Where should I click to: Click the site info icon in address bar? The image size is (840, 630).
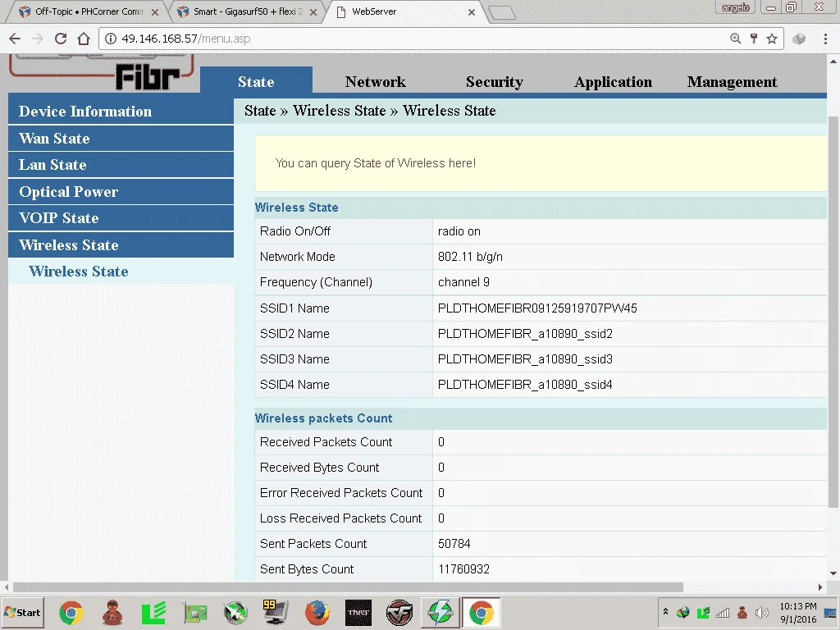pyautogui.click(x=111, y=39)
